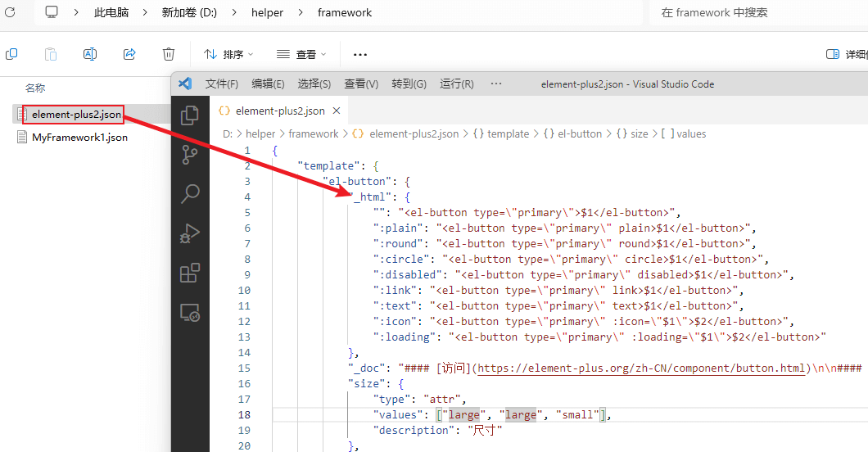This screenshot has height=452, width=868.
Task: Click the delete trash icon in File Explorer
Action: pos(169,54)
